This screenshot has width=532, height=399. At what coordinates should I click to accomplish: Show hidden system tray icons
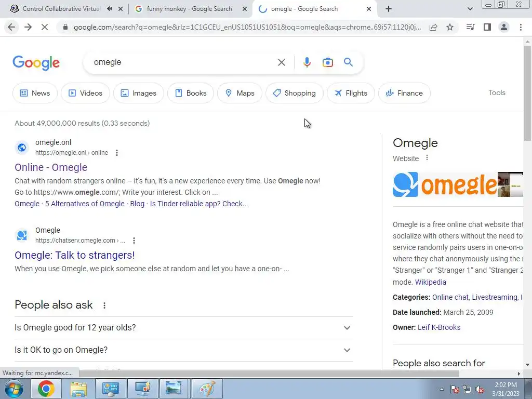point(442,390)
